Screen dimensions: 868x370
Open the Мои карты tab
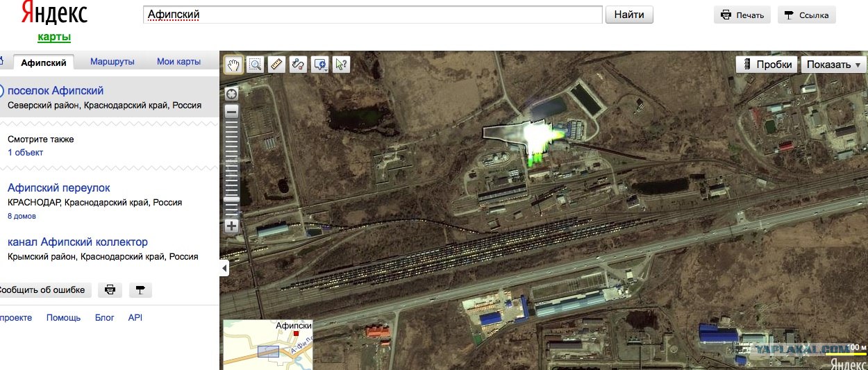178,62
